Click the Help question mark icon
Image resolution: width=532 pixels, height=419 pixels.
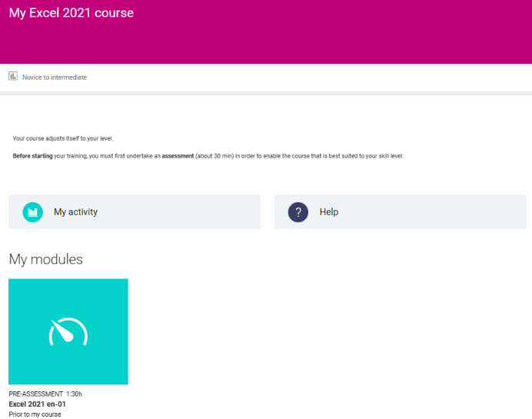(x=298, y=212)
